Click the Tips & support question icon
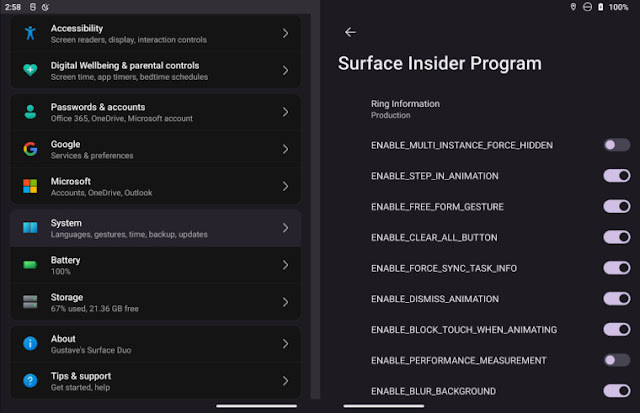 tap(30, 381)
